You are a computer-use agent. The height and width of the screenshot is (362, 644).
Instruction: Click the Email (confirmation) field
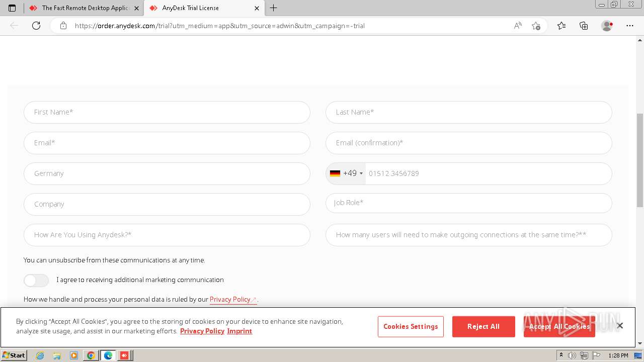tap(469, 143)
